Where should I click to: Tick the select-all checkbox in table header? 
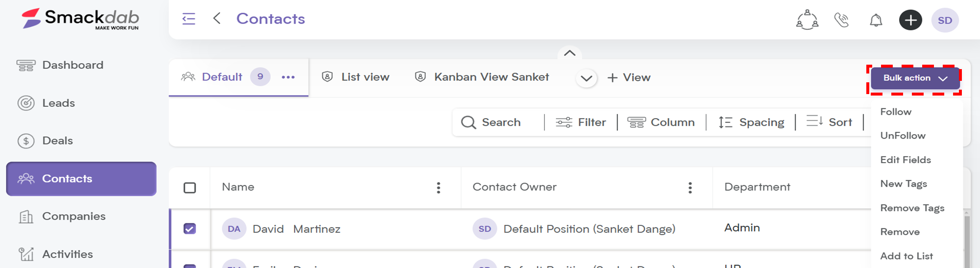click(190, 188)
